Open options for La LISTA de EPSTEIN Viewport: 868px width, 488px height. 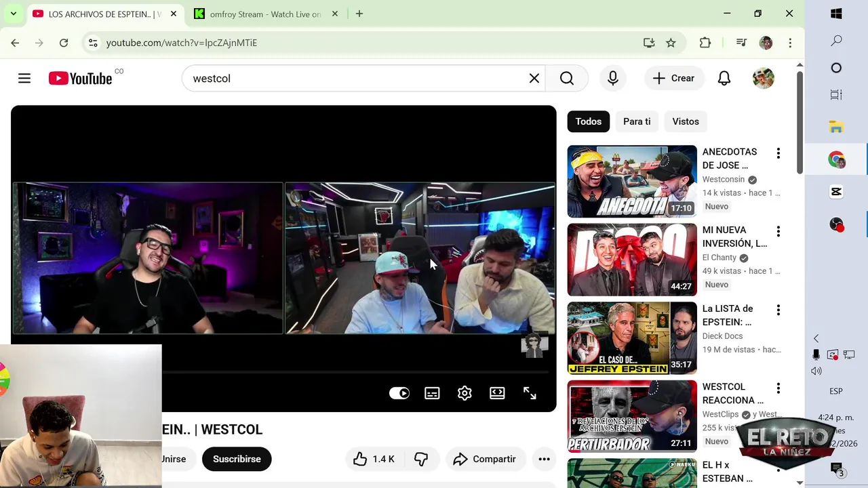[778, 310]
